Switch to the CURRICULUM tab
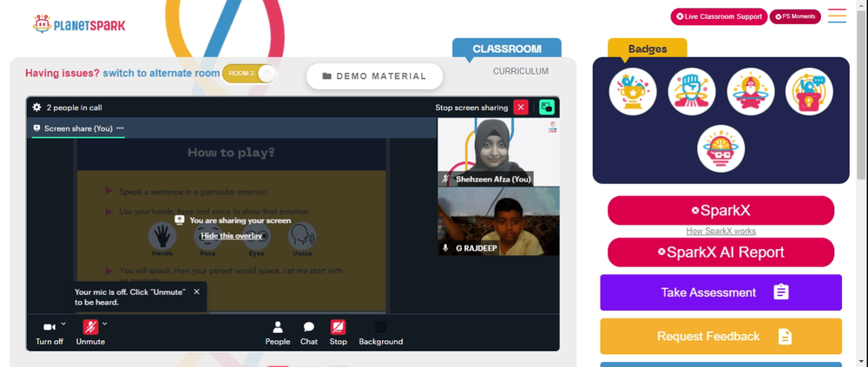868x367 pixels. point(521,71)
